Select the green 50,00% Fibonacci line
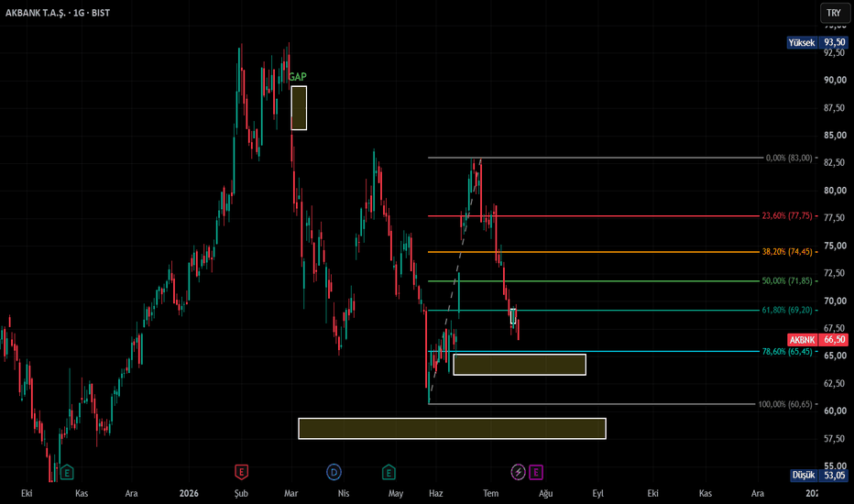This screenshot has height=504, width=854. (x=593, y=281)
